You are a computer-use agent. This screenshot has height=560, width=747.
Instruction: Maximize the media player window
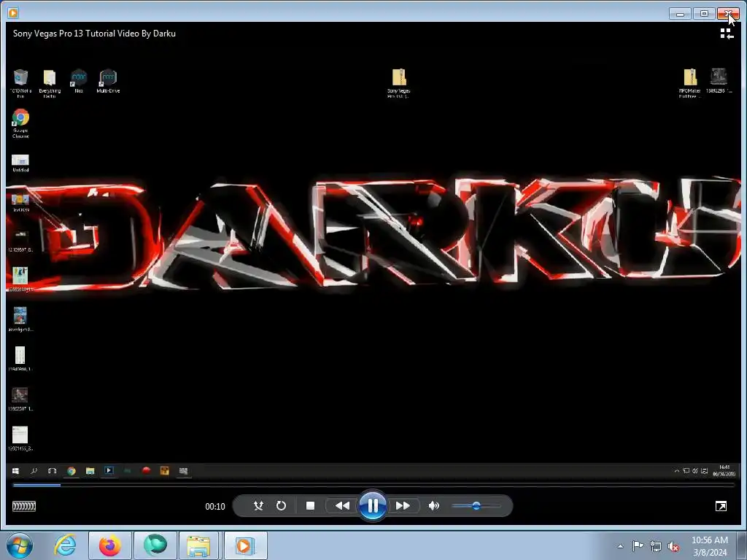click(704, 13)
